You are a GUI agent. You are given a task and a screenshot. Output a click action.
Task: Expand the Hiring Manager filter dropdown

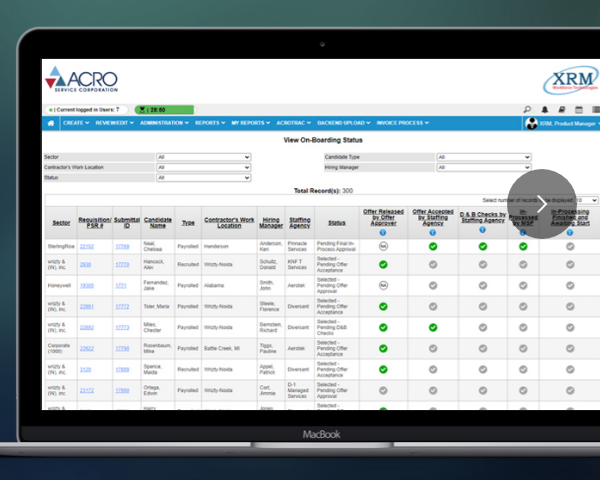tap(483, 167)
